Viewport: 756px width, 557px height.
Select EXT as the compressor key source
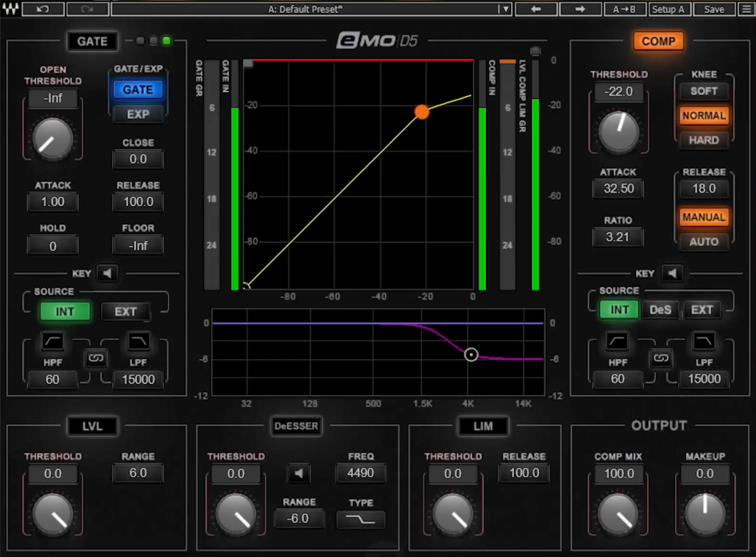(702, 310)
